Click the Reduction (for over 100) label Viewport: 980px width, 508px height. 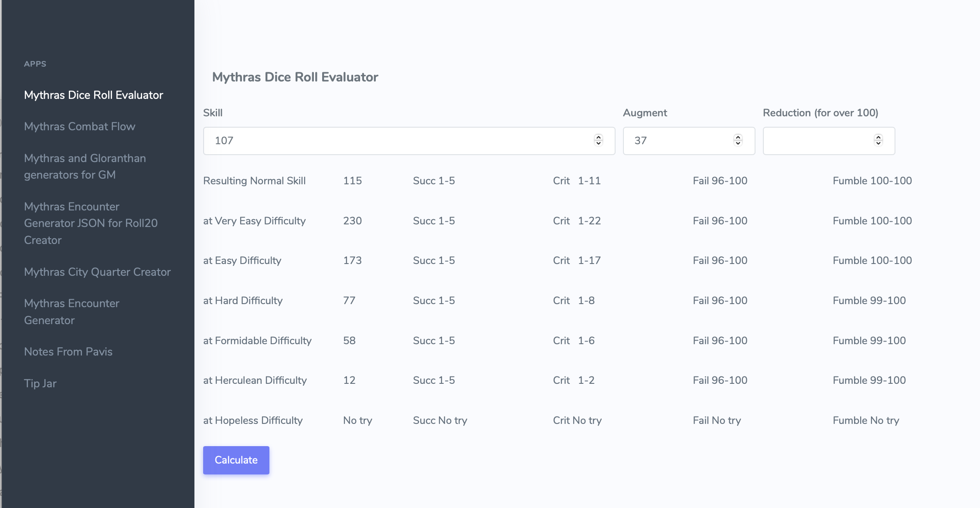820,113
